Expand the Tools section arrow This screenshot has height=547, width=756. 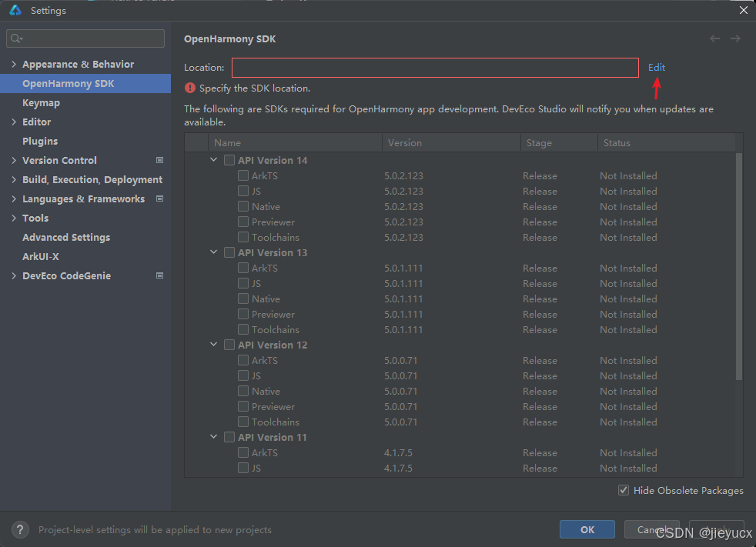coord(14,218)
